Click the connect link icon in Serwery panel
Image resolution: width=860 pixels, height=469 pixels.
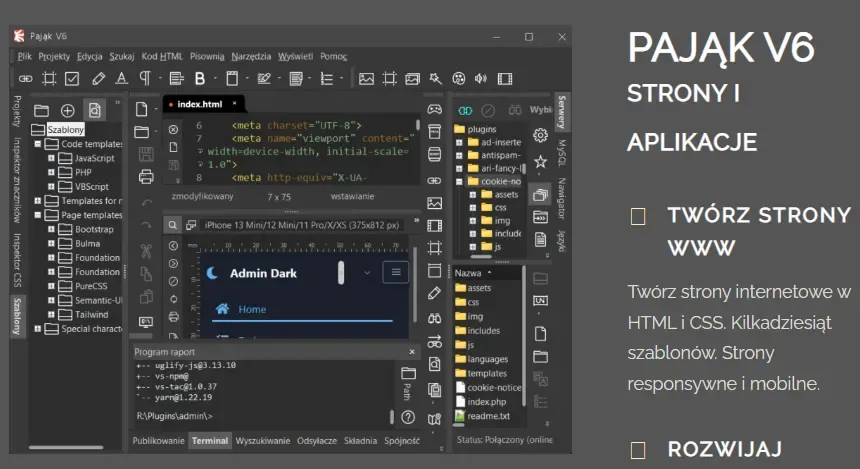click(x=465, y=110)
